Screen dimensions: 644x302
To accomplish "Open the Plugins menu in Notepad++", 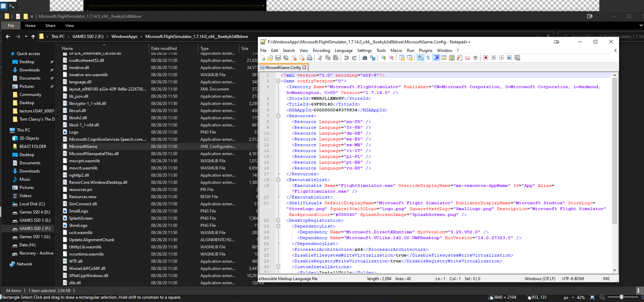I will click(x=425, y=51).
